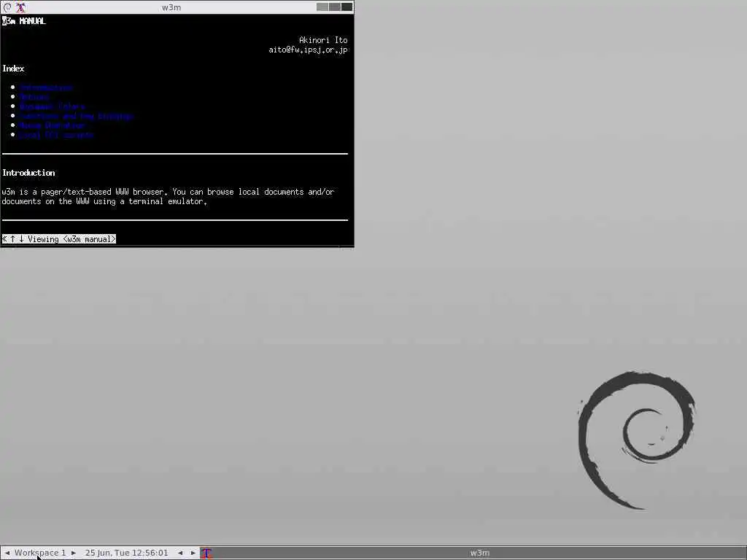747x560 pixels.
Task: Open the Options link in the index
Action: pyautogui.click(x=34, y=97)
